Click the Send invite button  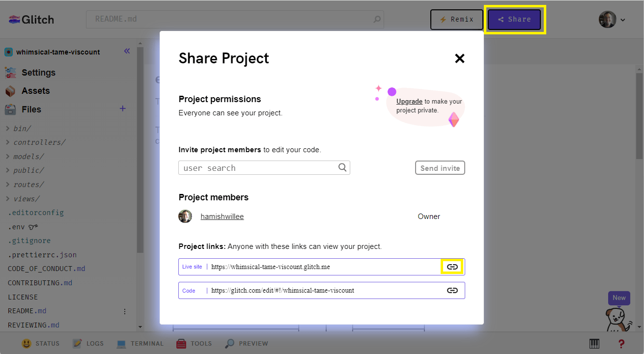click(440, 167)
